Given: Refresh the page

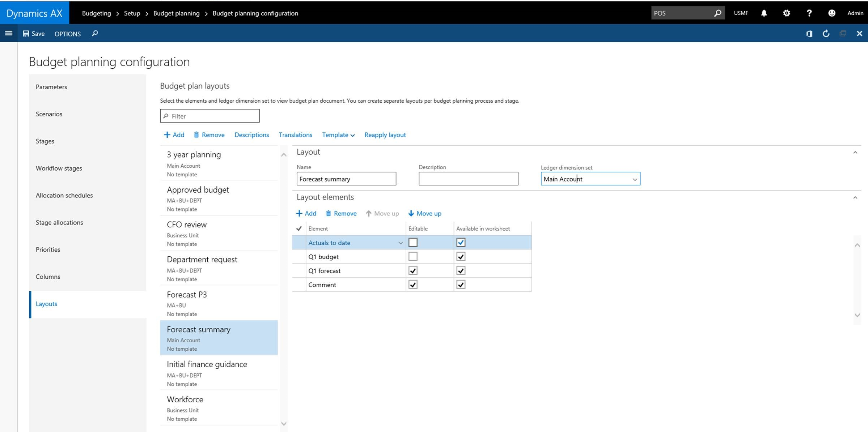Looking at the screenshot, I should click(x=826, y=34).
